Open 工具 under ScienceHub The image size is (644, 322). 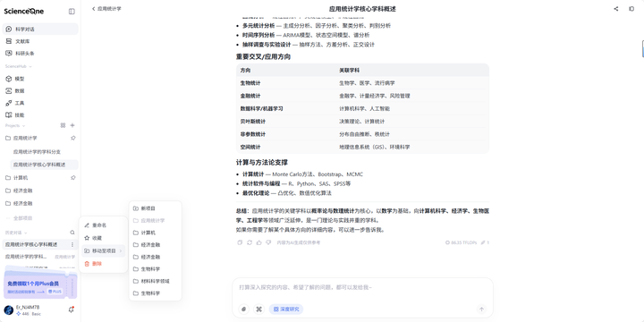tap(40, 103)
